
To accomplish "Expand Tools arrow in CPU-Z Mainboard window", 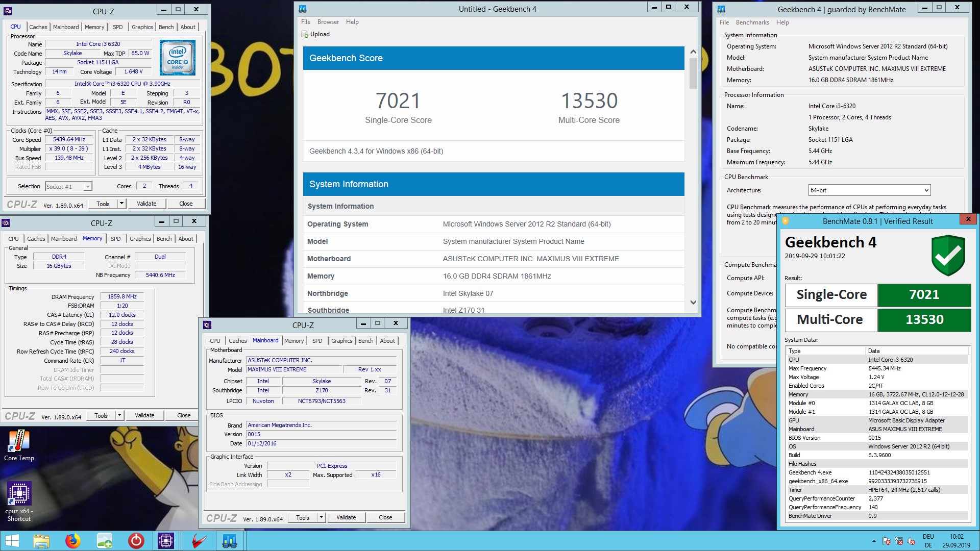I will click(x=321, y=517).
